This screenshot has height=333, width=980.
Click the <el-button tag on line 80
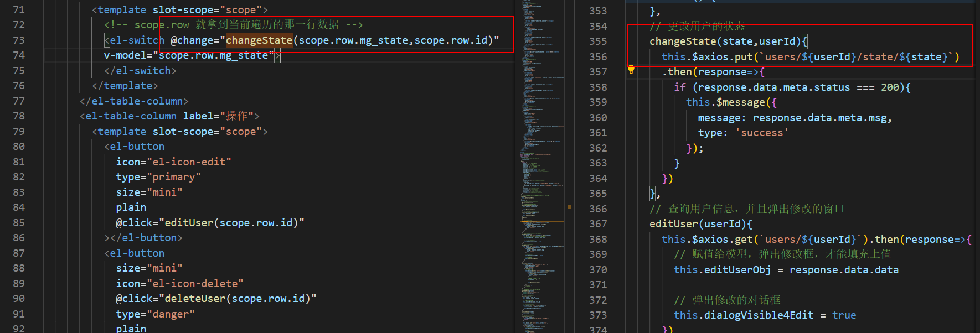tap(135, 147)
